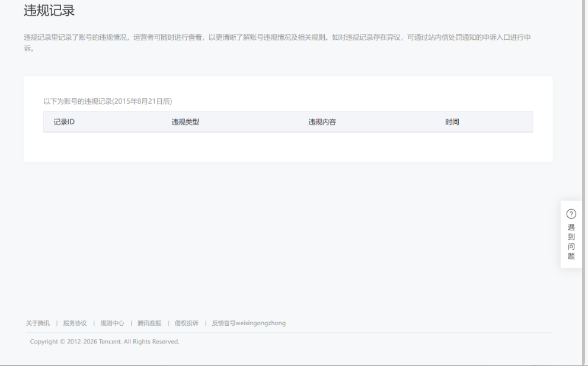
Task: Click the 违规类型 column header
Action: [186, 122]
